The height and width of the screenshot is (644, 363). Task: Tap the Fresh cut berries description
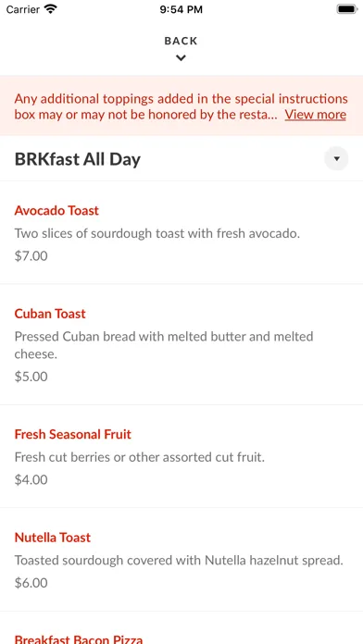[x=140, y=457]
